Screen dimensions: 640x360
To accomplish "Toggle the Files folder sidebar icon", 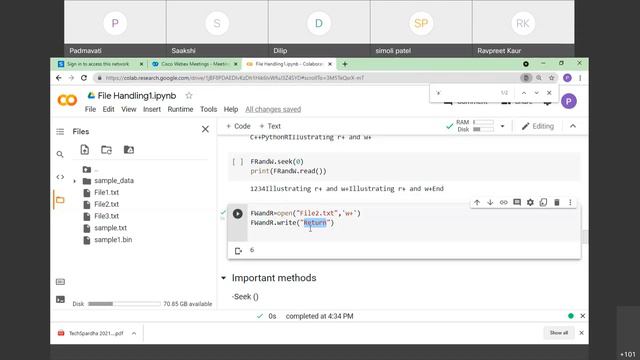I will pos(60,200).
